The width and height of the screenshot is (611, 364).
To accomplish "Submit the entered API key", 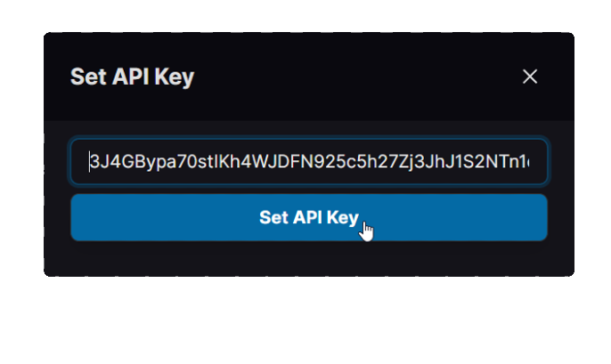I will 309,218.
